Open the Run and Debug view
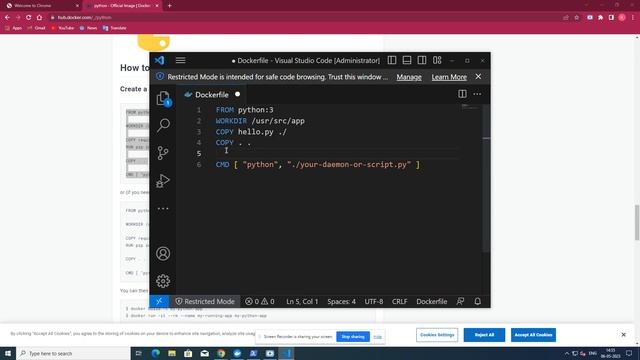Viewport: 640px width, 360px height. [x=163, y=180]
